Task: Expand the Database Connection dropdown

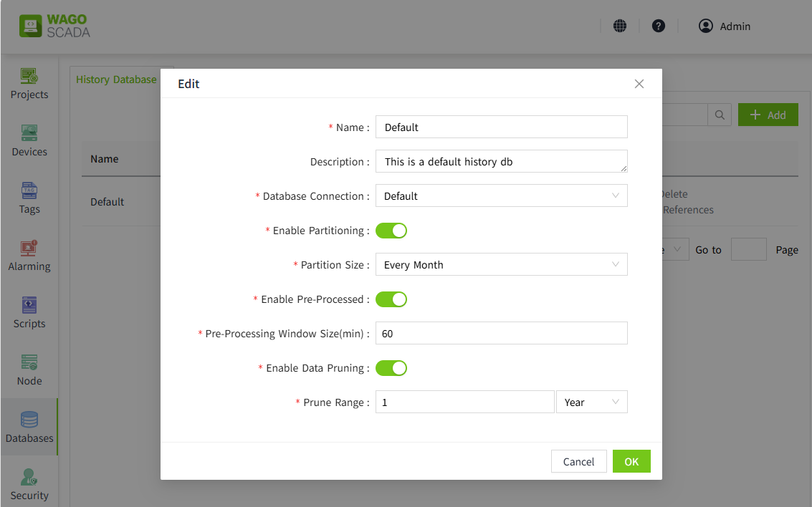Action: [501, 196]
